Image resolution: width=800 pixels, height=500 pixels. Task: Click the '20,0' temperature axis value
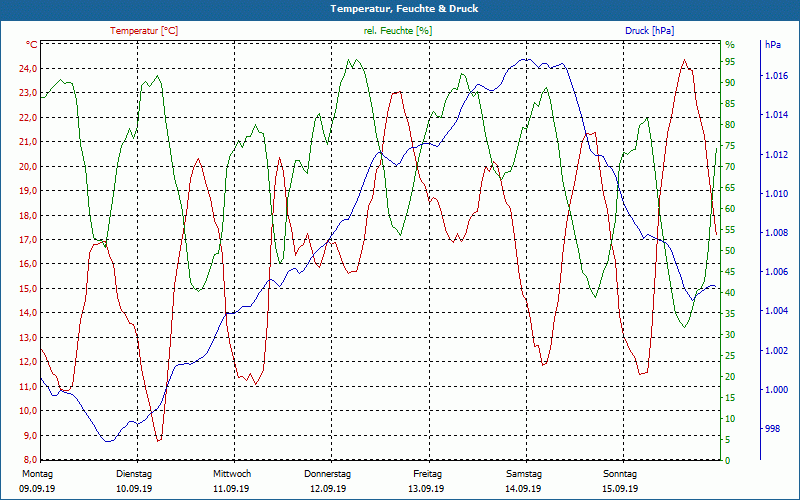click(28, 166)
